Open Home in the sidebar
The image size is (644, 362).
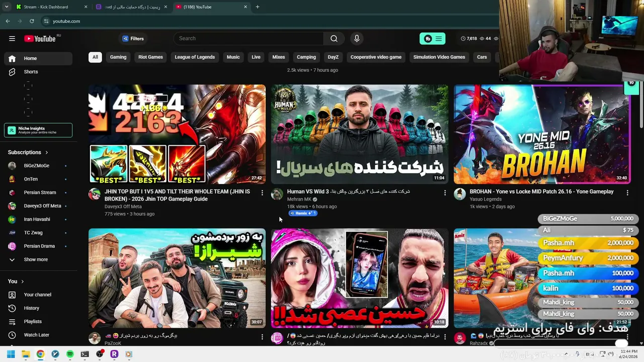(38, 58)
